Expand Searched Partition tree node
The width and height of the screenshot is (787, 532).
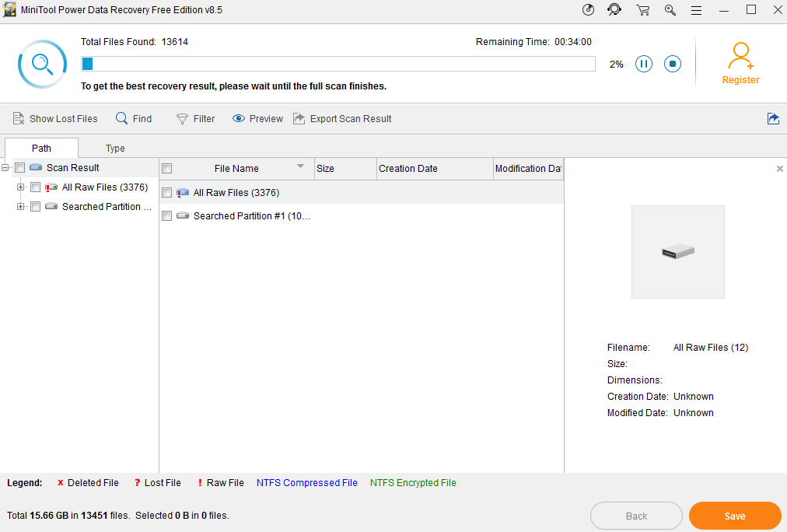21,207
